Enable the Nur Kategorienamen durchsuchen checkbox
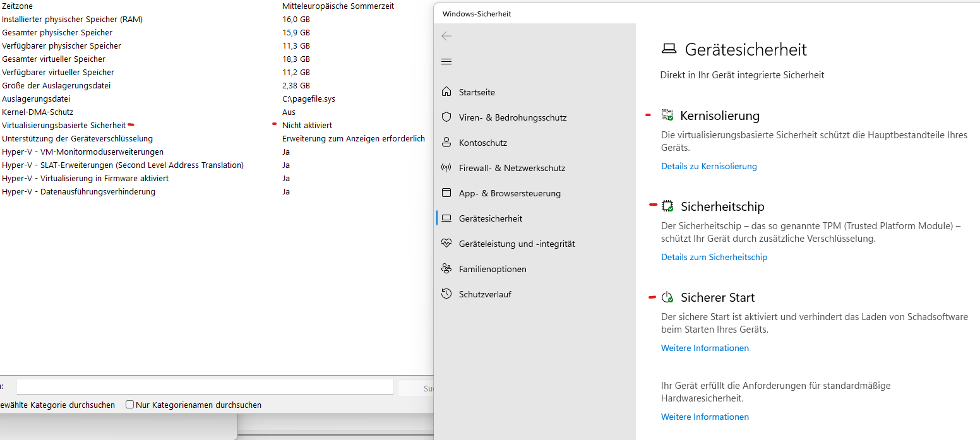 [129, 405]
